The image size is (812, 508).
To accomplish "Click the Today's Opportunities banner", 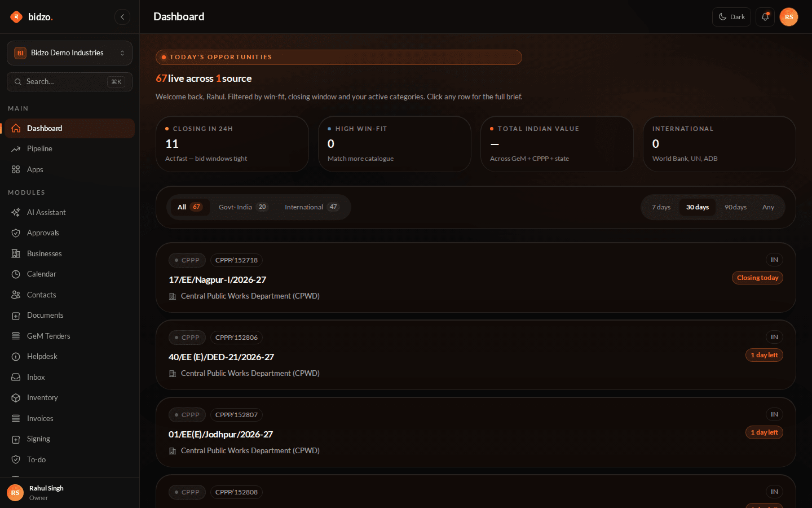I will (339, 57).
